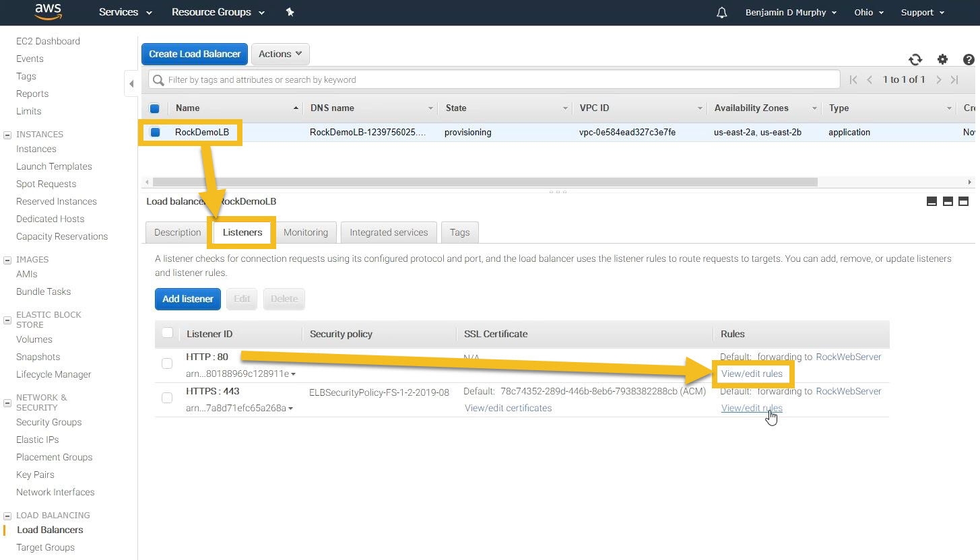Collapse the INSTANCES sidebar section
This screenshot has height=560, width=980.
click(x=7, y=135)
